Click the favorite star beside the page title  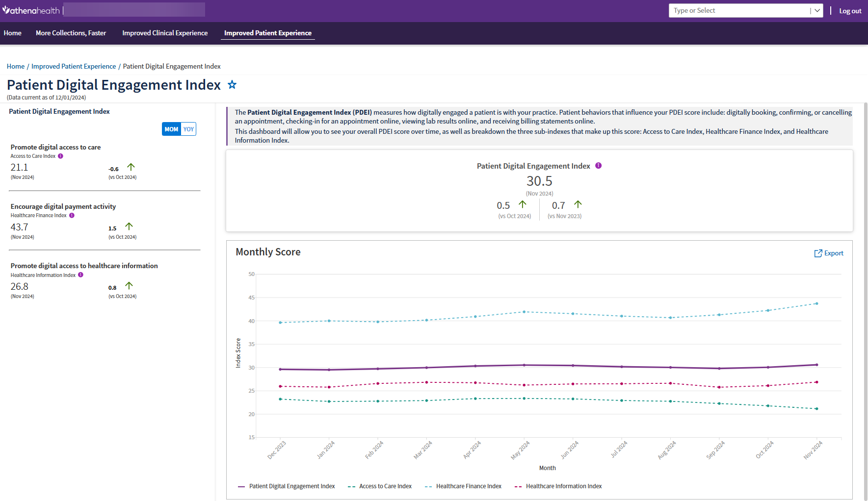(232, 84)
